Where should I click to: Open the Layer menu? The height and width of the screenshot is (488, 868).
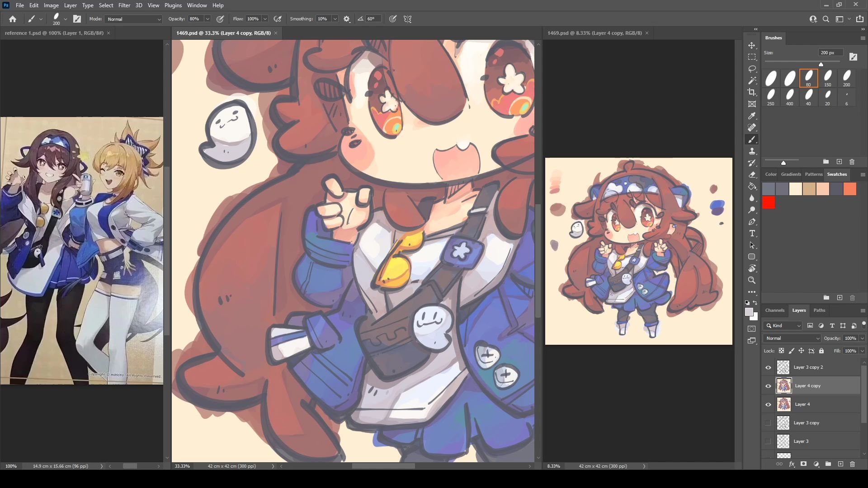click(70, 5)
